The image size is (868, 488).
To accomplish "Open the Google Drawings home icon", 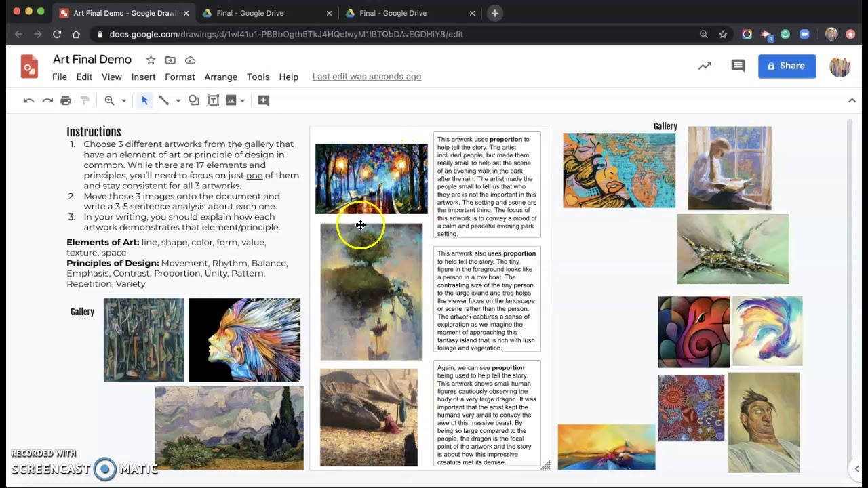I will (x=29, y=66).
